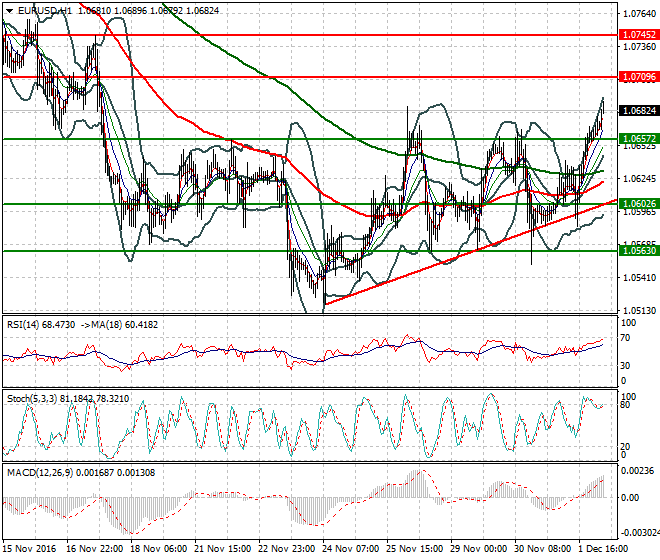Click the 16 Nov 22:00 time label
The height and width of the screenshot is (560, 660).
[x=95, y=549]
